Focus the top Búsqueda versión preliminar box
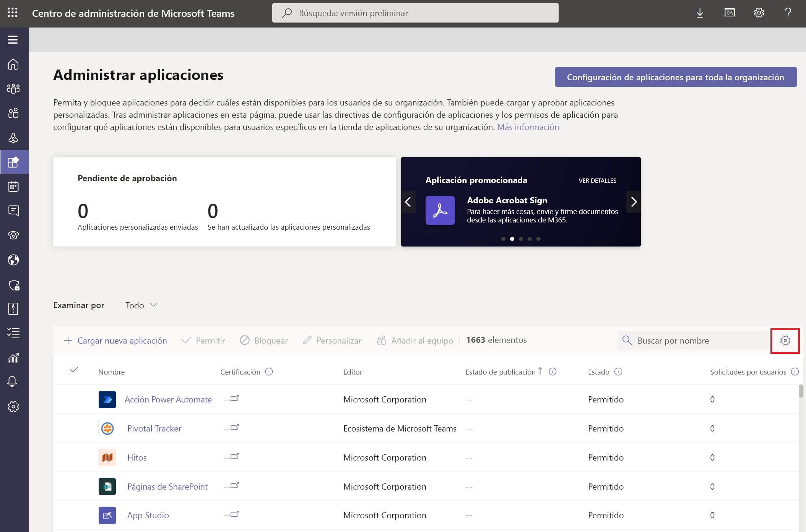 coord(415,13)
